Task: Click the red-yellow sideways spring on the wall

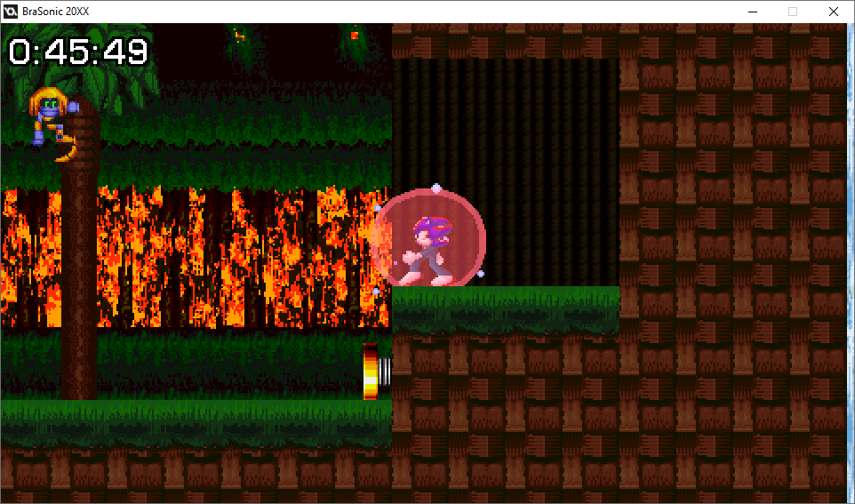Action: pyautogui.click(x=377, y=372)
